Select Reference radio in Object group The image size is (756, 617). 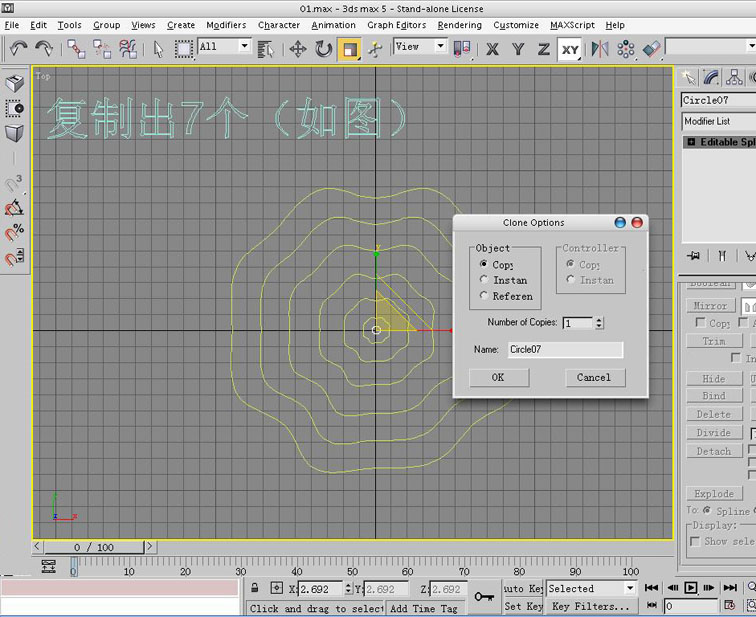(x=484, y=295)
